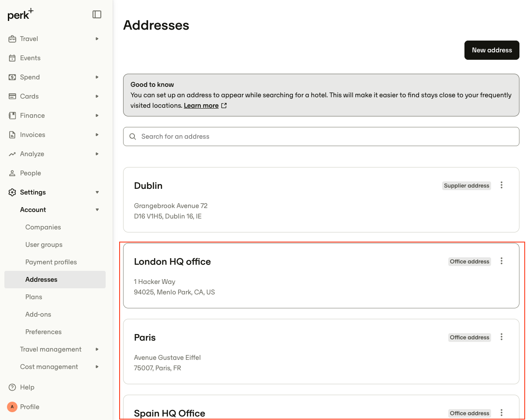
Task: Expand the Travel management submenu
Action: (97, 349)
